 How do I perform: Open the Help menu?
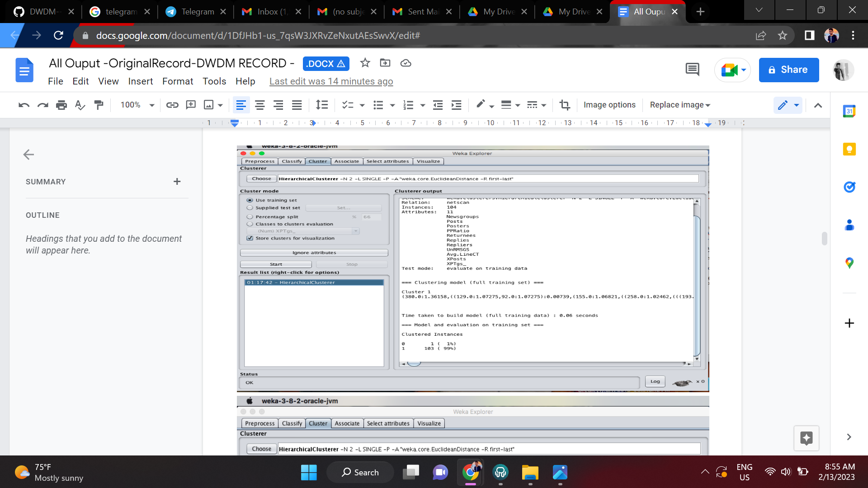pos(245,81)
